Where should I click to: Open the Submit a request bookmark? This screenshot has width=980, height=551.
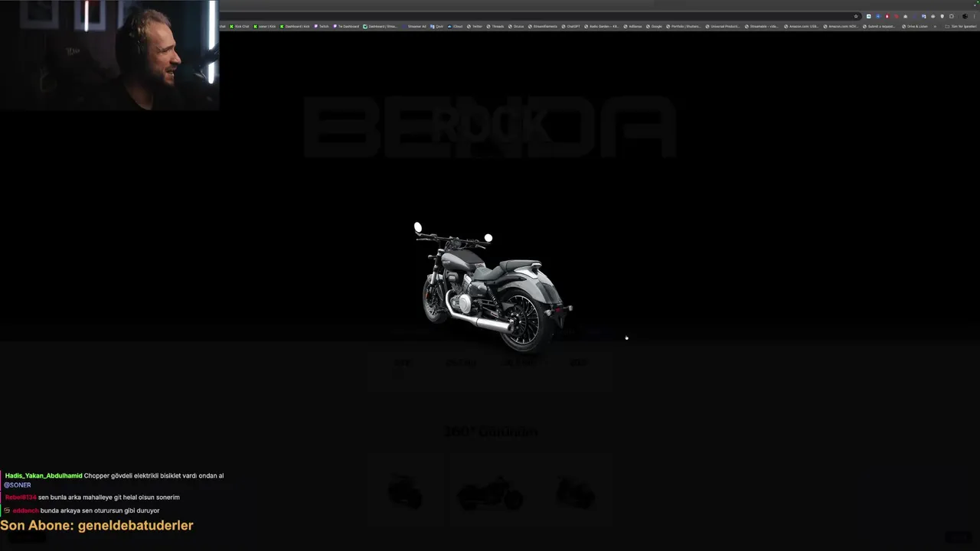click(x=880, y=26)
